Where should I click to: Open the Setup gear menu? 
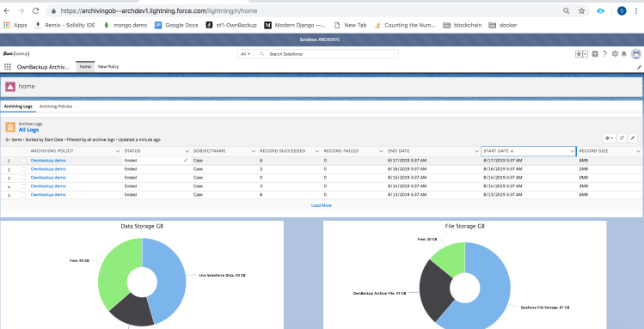point(615,54)
